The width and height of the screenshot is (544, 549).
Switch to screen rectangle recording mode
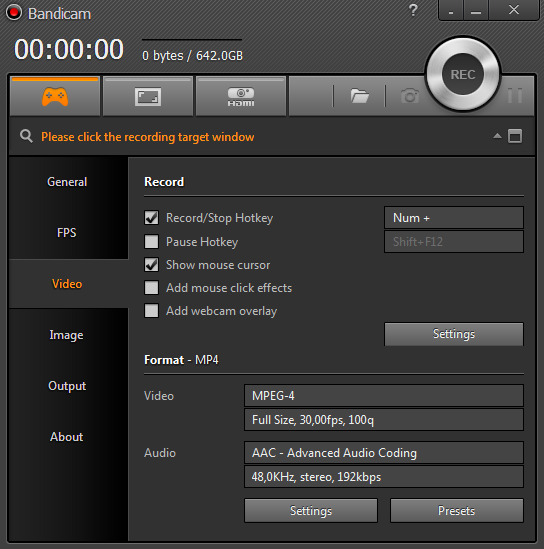coord(148,96)
